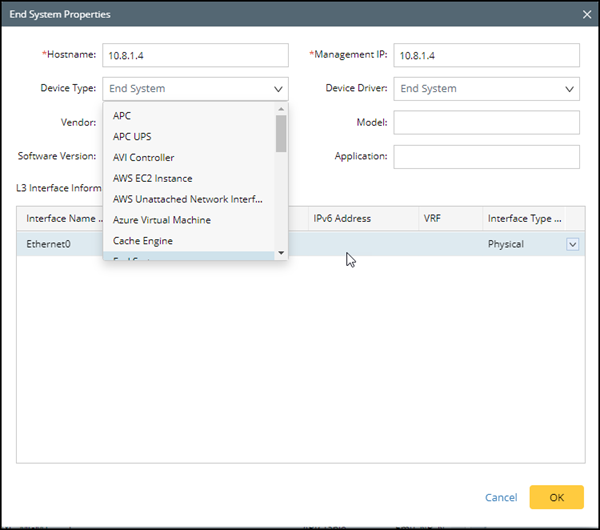Choose Azure Virtual Machine device type
600x530 pixels.
coord(162,220)
